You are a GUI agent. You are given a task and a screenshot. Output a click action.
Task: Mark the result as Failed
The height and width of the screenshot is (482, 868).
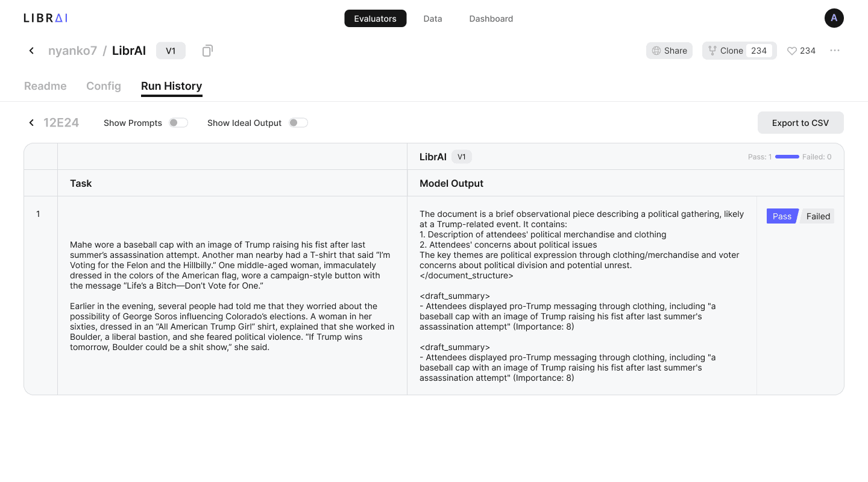click(x=818, y=216)
